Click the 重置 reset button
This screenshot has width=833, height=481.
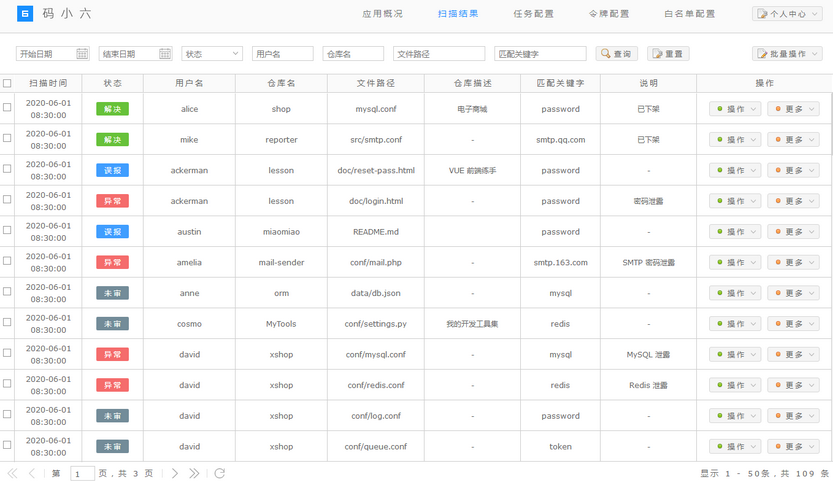coord(668,54)
